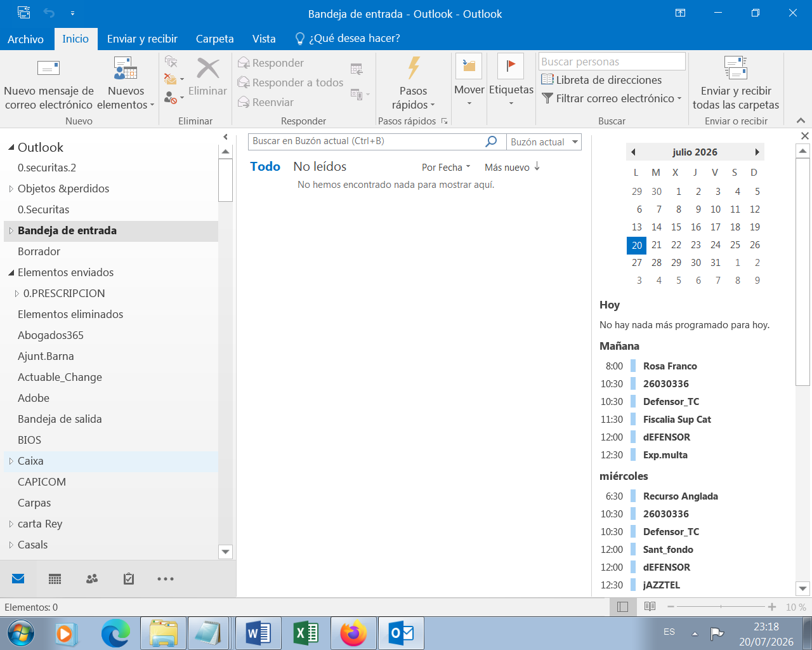Switch to Normal view in status bar
This screenshot has width=812, height=650.
point(623,607)
